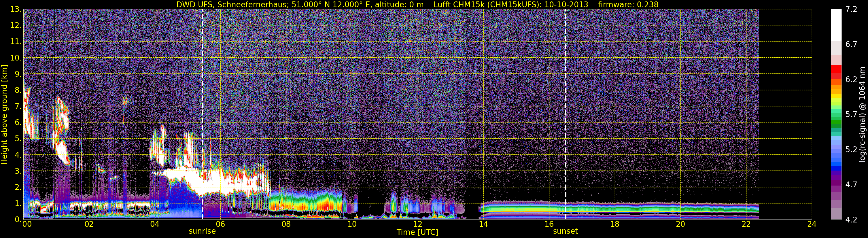Click the time axis tick '16'
This screenshot has width=868, height=238.
pyautogui.click(x=549, y=224)
